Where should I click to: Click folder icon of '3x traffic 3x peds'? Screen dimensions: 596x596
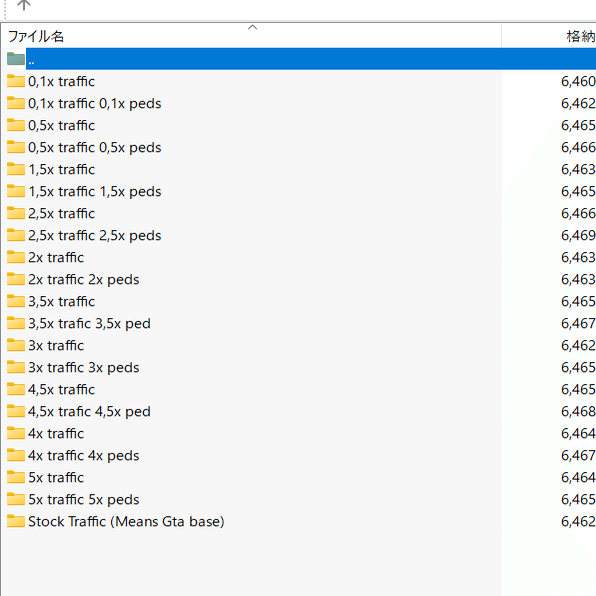[16, 367]
